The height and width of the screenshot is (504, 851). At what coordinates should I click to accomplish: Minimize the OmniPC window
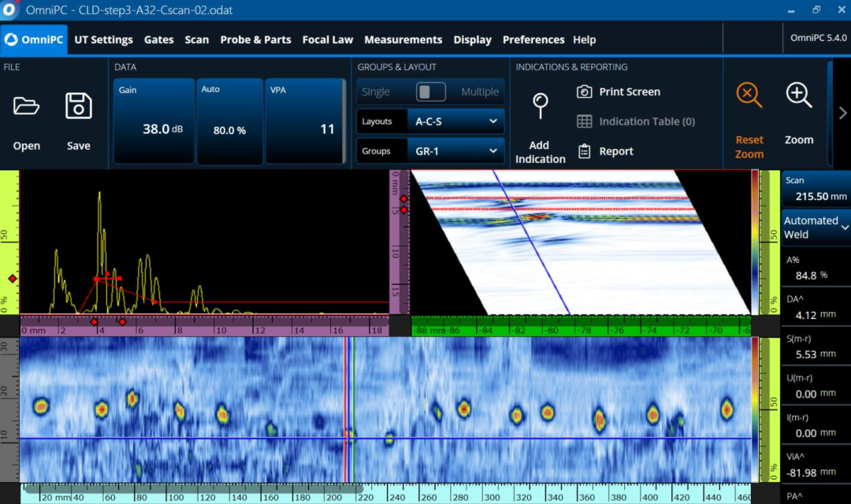point(791,10)
